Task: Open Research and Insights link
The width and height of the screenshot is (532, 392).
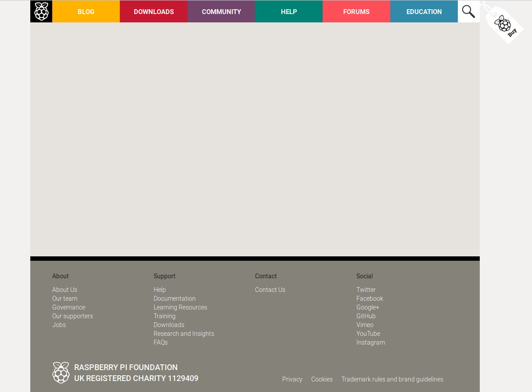Action: 183,334
